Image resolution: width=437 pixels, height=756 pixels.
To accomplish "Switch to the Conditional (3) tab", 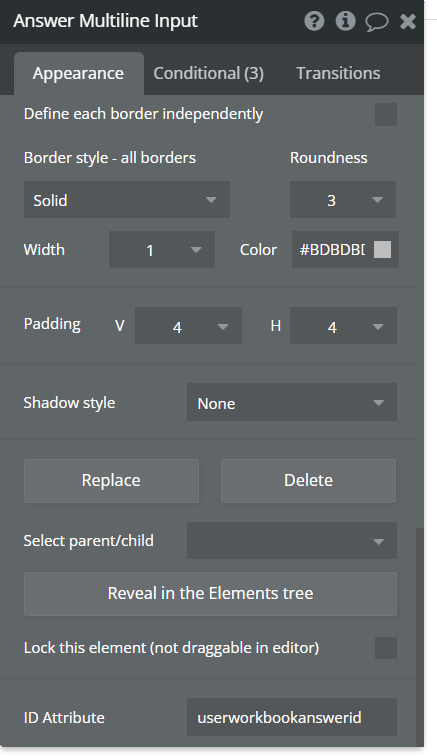I will (208, 73).
